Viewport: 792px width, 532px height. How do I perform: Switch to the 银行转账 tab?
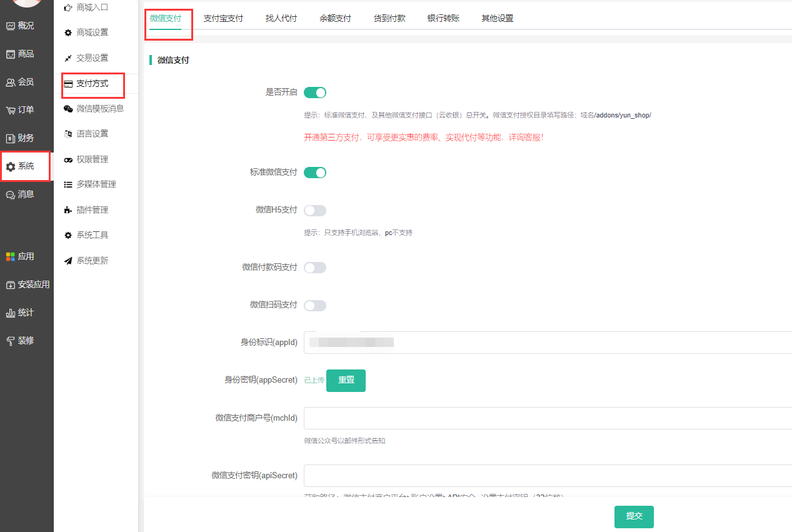point(443,18)
